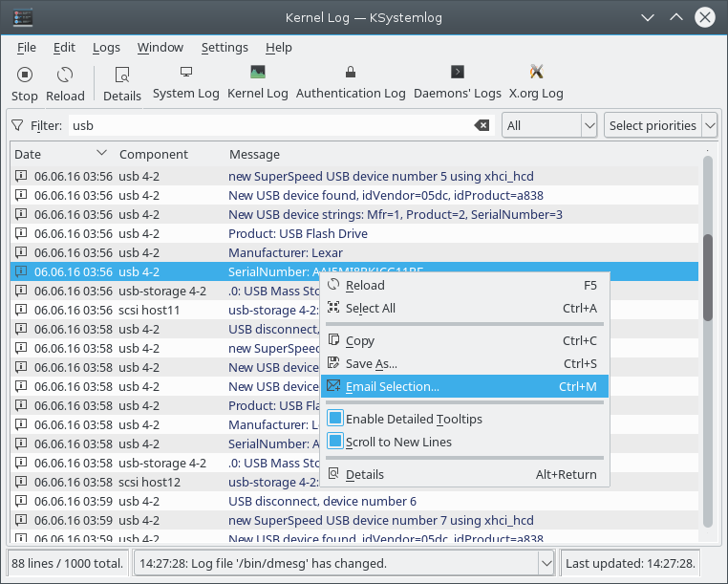Viewport: 728px width, 584px height.
Task: Open the All column filter dropdown
Action: 549,125
